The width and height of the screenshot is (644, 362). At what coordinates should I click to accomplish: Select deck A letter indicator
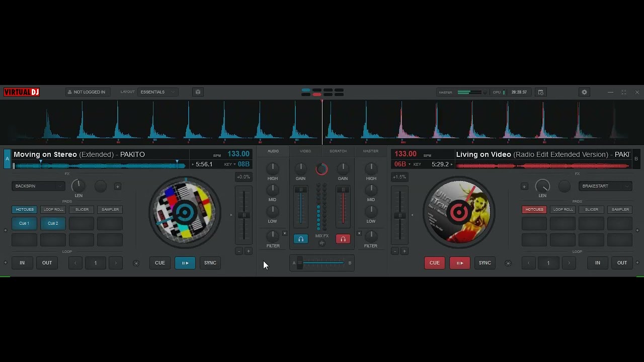(x=7, y=159)
